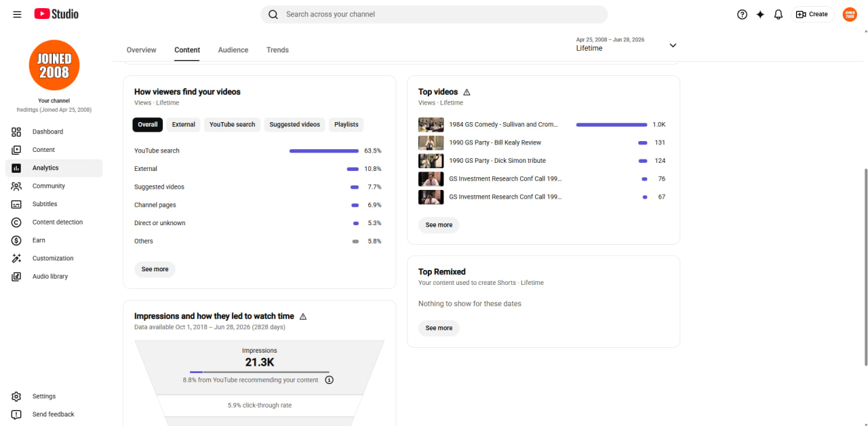Click warning triangle beside Top videos
Viewport: 868px width, 426px height.
coord(467,92)
